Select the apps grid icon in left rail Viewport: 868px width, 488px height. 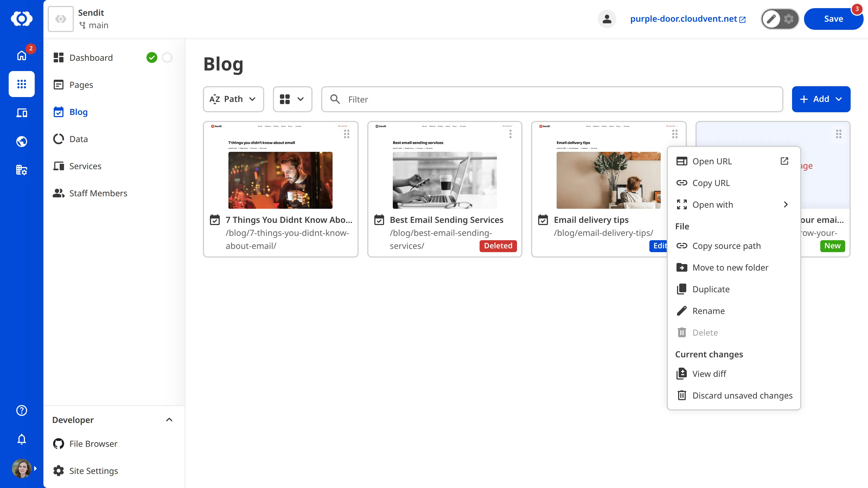pos(22,84)
